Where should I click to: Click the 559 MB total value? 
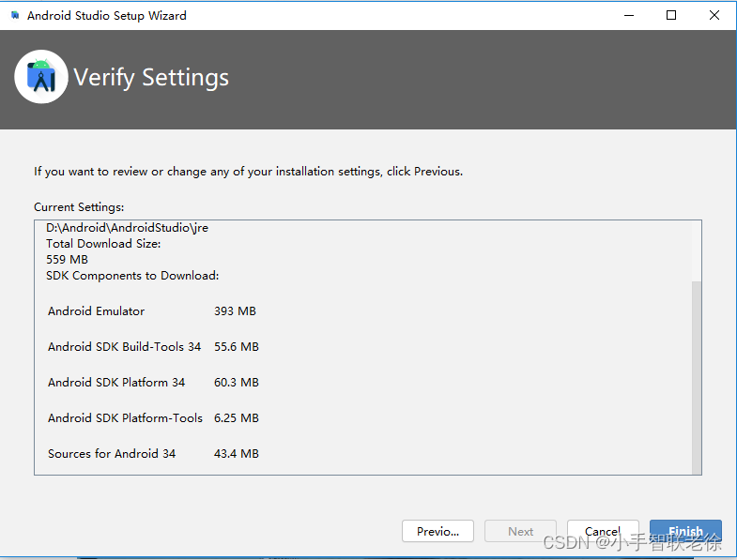(x=68, y=260)
